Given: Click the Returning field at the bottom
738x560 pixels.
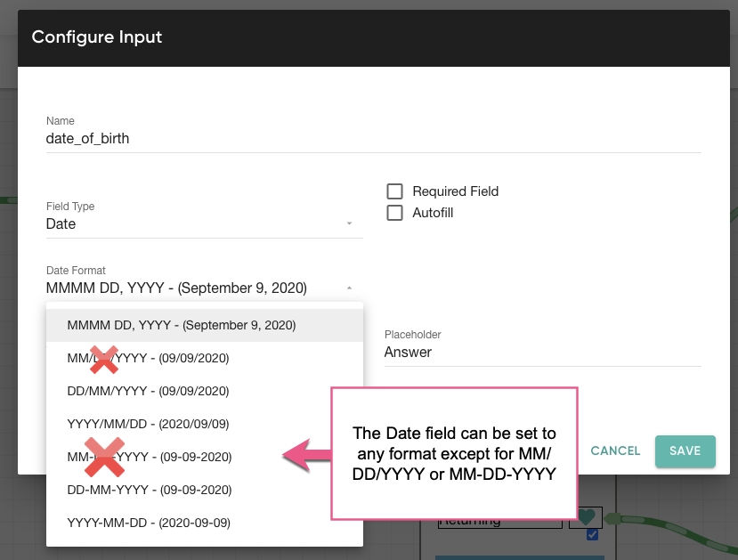Looking at the screenshot, I should coord(499,519).
